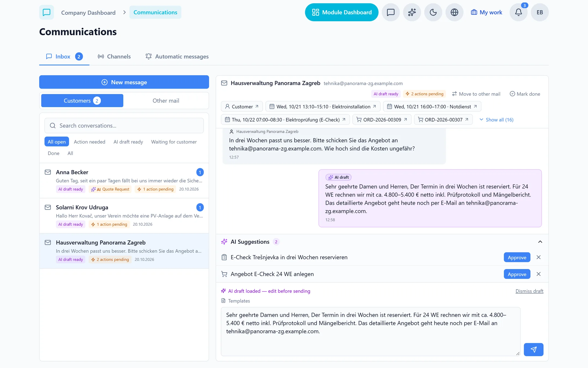Viewport: 588px width, 368px height.
Task: Open Notdienst appointment chip
Action: coord(432,106)
